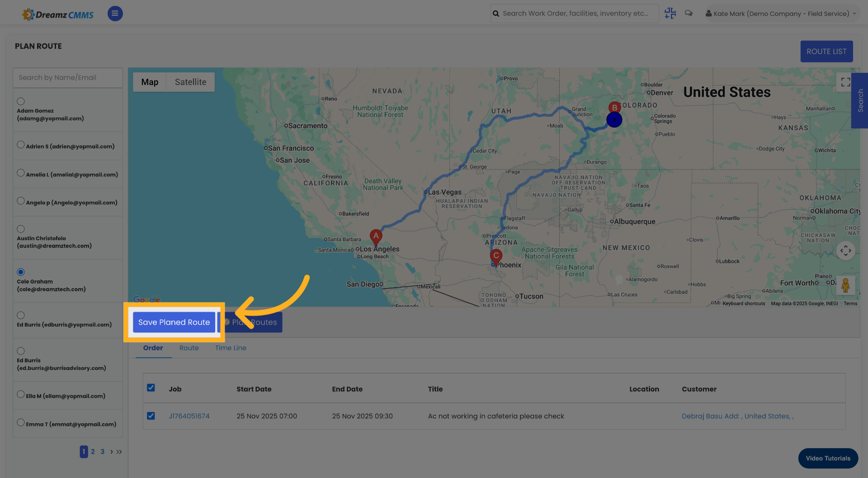Open the Time Line tab
Viewport: 868px width, 478px height.
point(231,348)
